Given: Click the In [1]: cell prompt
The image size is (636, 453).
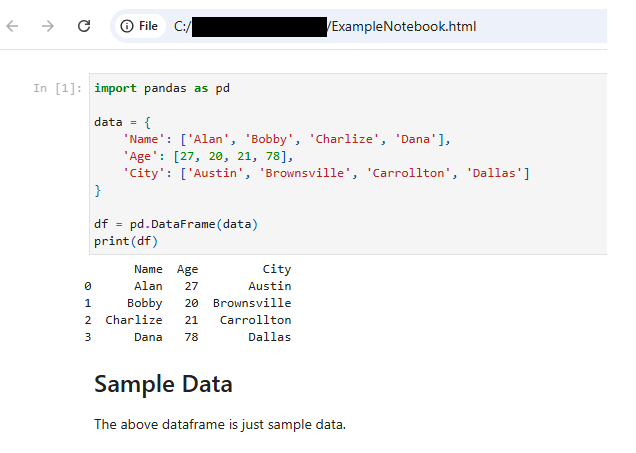Looking at the screenshot, I should (57, 88).
